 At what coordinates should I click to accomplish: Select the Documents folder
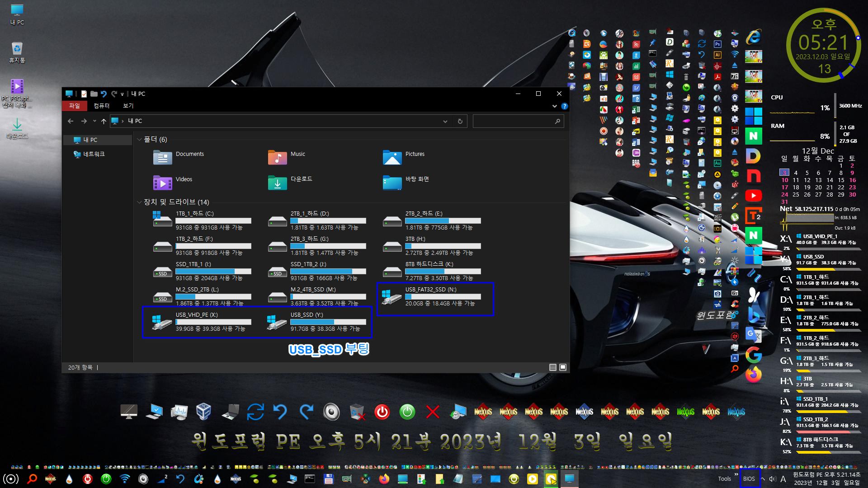pyautogui.click(x=179, y=157)
